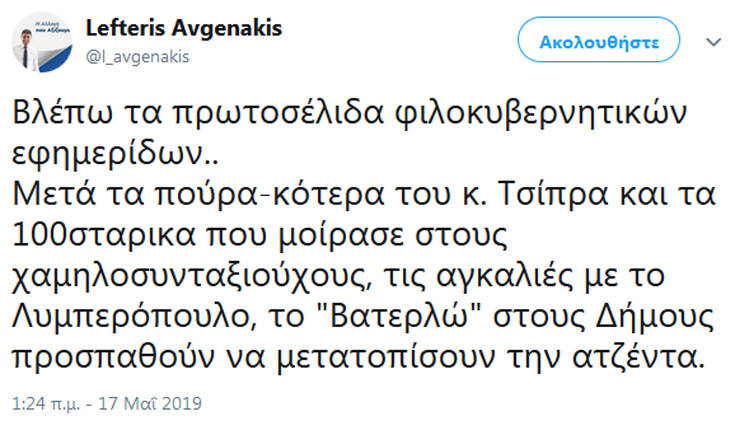This screenshot has width=735, height=430.
Task: Expand the tweet options chevron menu
Action: click(x=712, y=42)
